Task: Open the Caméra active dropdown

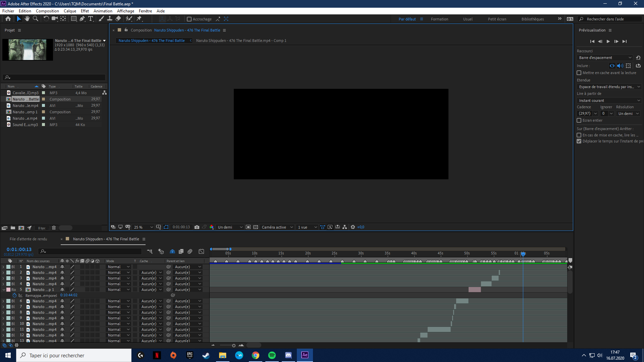Action: pos(277,227)
